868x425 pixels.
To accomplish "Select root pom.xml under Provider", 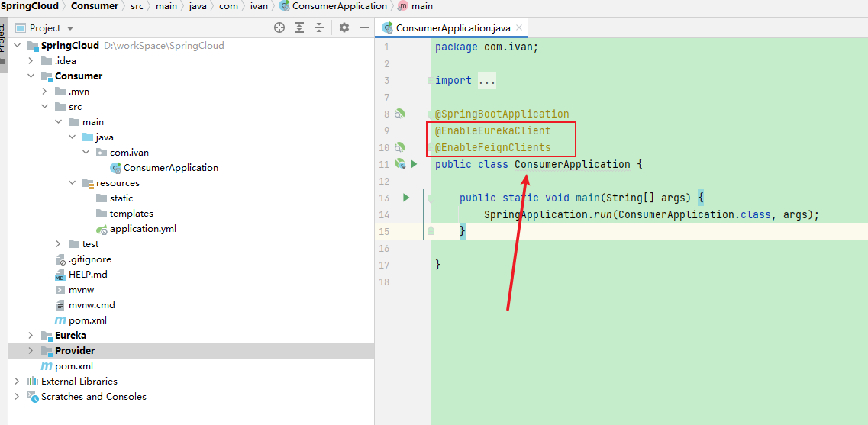I will 73,366.
